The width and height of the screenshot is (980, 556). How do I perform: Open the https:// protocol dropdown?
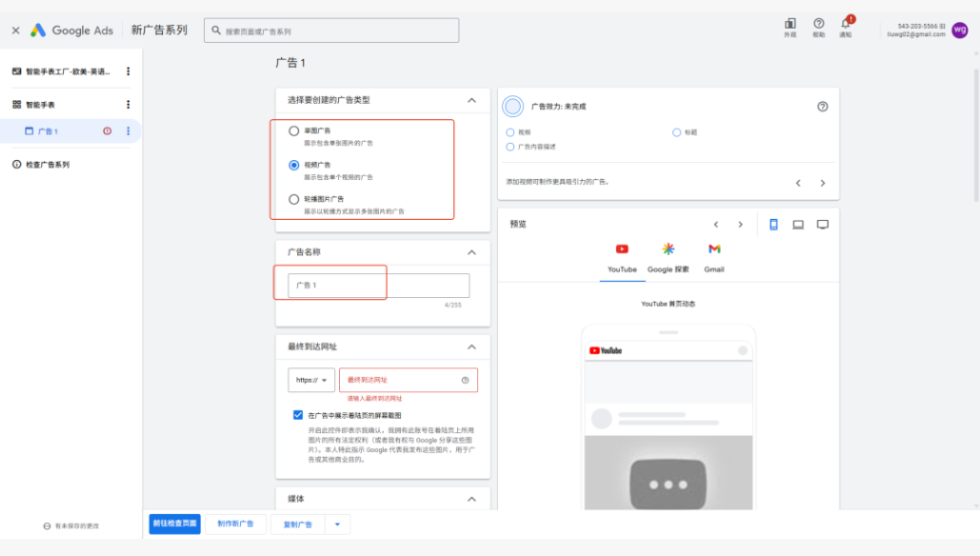click(311, 380)
